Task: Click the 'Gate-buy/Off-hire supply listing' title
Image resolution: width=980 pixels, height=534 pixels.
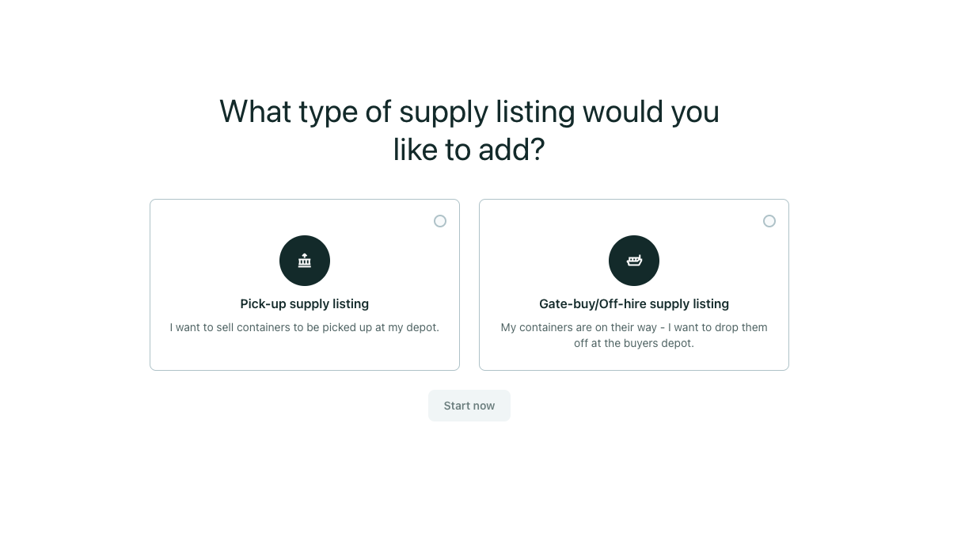Action: pos(634,303)
